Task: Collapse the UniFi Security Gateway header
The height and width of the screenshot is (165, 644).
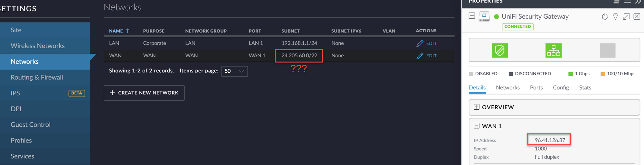Action: point(472,16)
